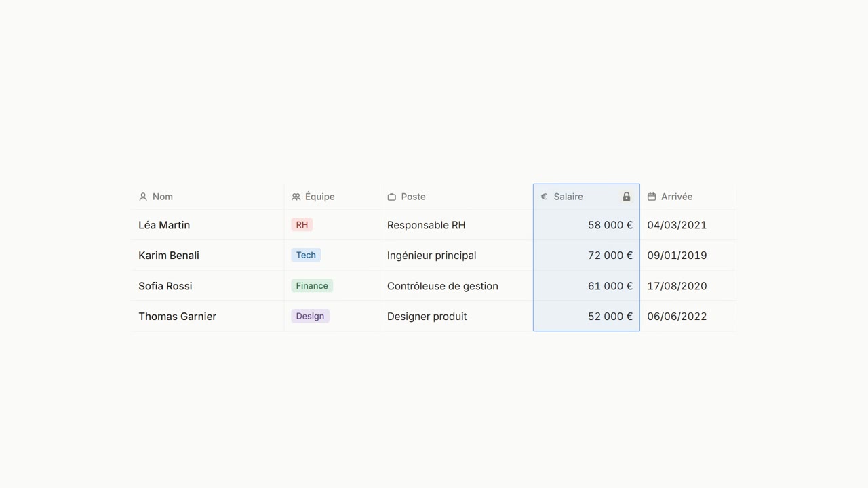Click the euro icon beside Salaire
868x488 pixels.
click(x=544, y=197)
